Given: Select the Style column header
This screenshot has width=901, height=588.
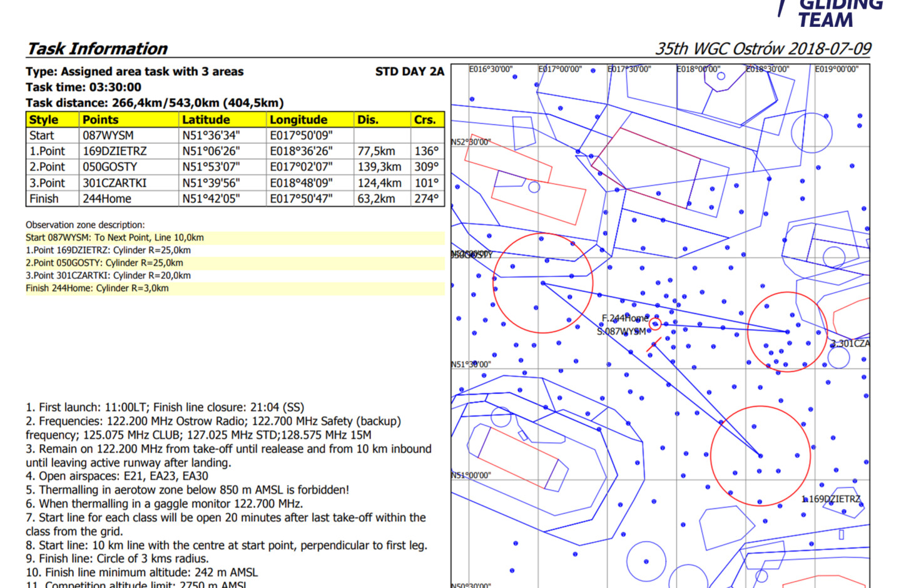Looking at the screenshot, I should pyautogui.click(x=44, y=119).
